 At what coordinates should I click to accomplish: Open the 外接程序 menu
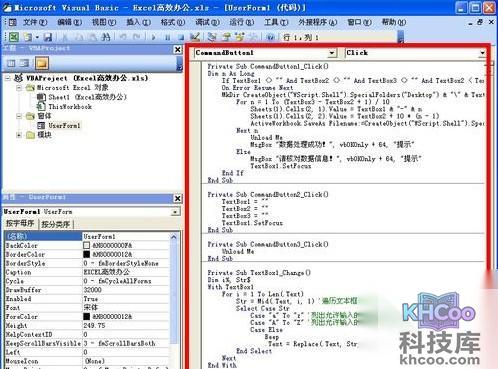pos(318,22)
